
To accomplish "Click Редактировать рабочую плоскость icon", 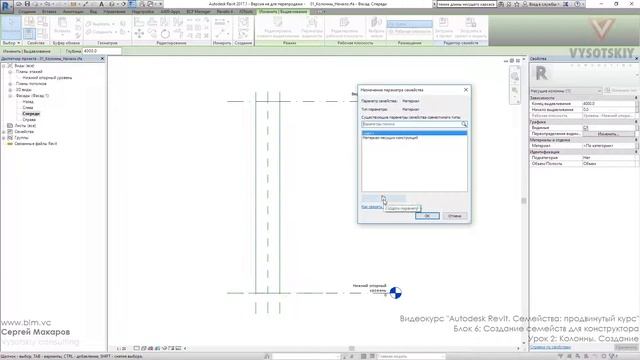I will (x=344, y=27).
